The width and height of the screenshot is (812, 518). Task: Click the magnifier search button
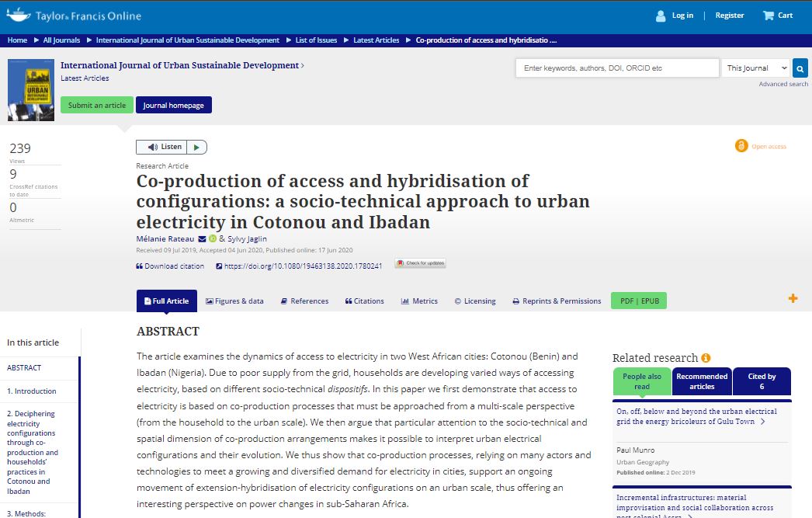800,68
